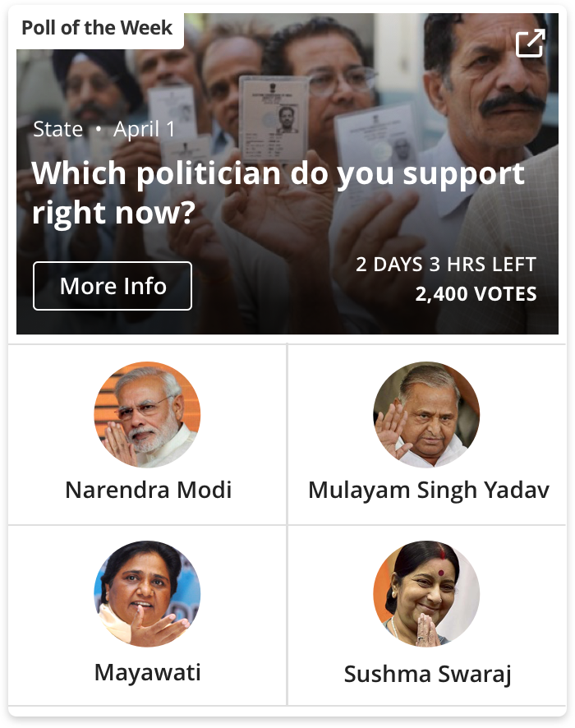Screen dimensions: 575x728
Task: Open the 'Which politician do you support' headline
Action: pyautogui.click(x=278, y=193)
